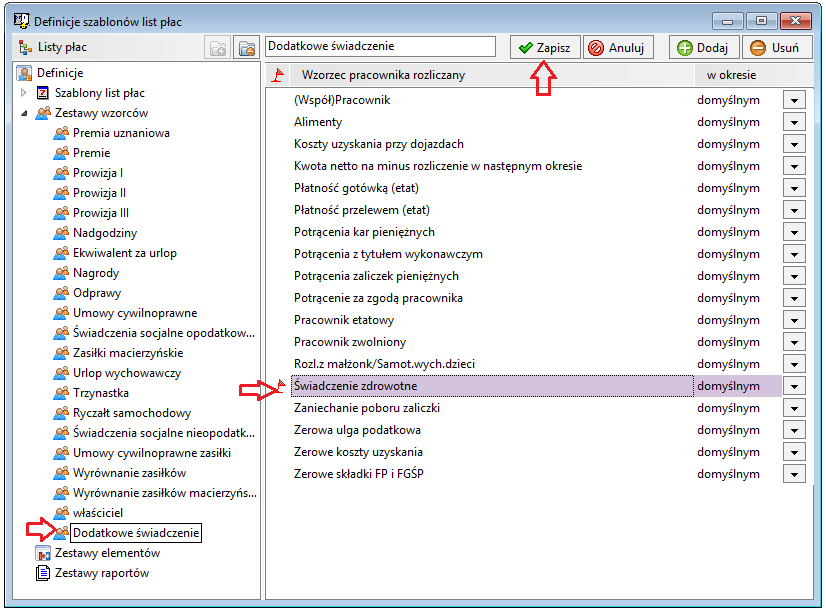Open period dropdown for Zerowa ulga podatkowa

click(x=794, y=430)
